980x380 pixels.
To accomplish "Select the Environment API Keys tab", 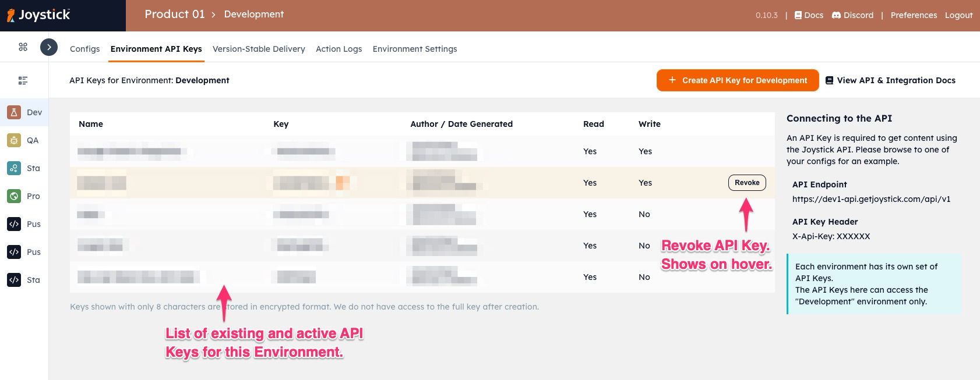I will [x=156, y=49].
